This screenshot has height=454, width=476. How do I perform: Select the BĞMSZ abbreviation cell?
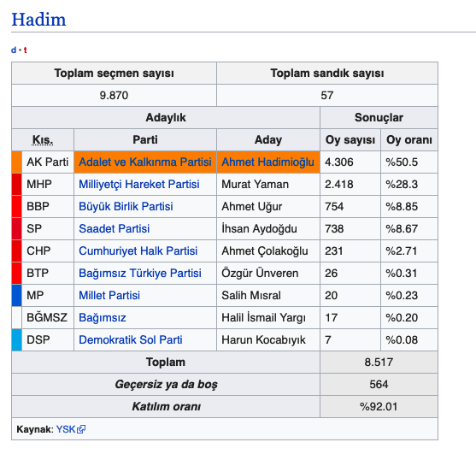[x=48, y=317]
